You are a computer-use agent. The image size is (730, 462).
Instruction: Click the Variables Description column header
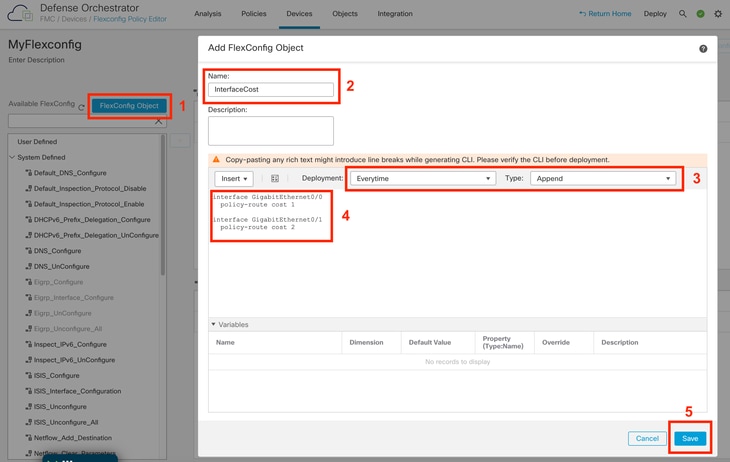coord(620,342)
